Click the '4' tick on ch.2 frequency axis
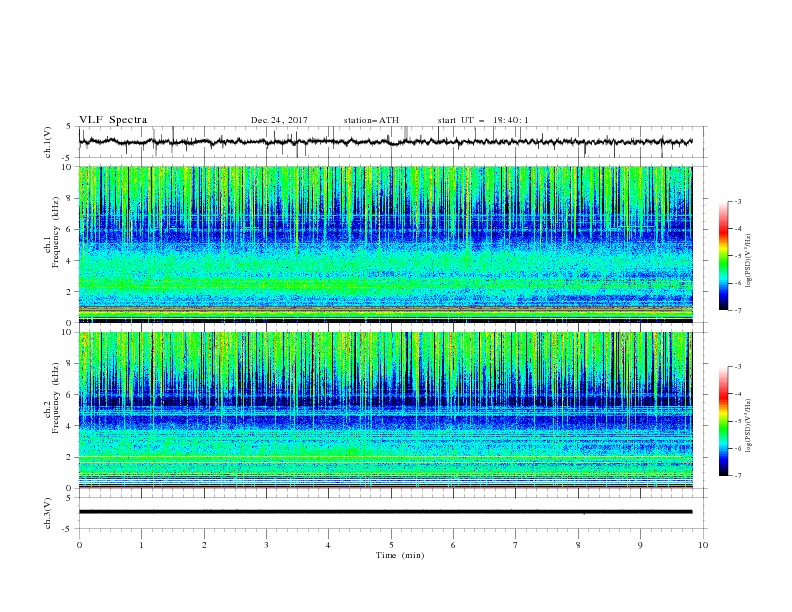Viewport: 792px width, 612px height. [x=70, y=426]
